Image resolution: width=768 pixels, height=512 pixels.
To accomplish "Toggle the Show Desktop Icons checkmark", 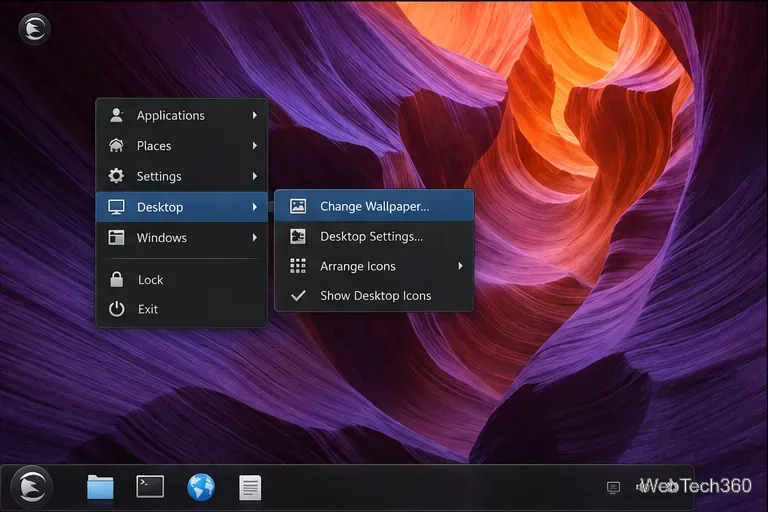I will click(x=298, y=295).
